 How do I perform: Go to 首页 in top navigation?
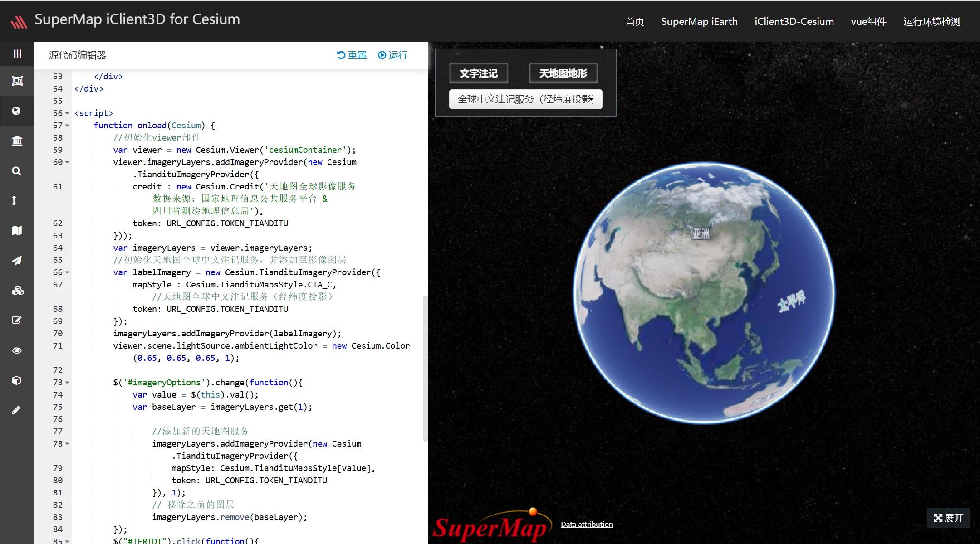(x=635, y=22)
